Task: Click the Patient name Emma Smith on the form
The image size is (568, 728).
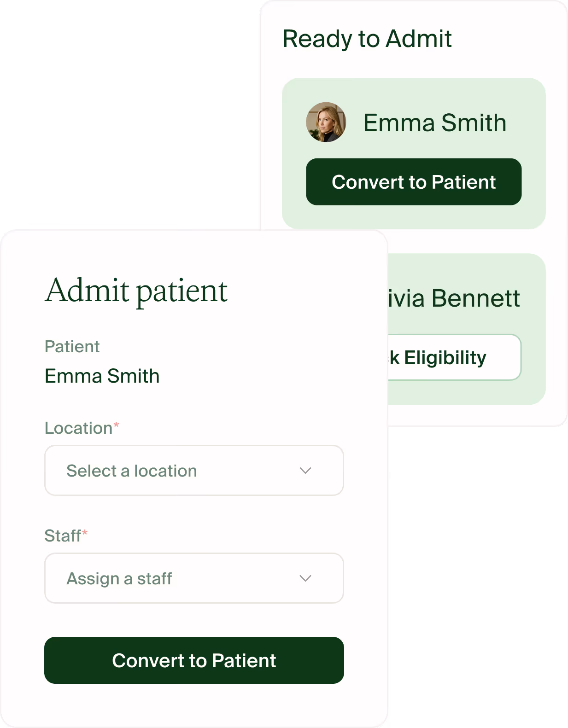Action: click(102, 376)
